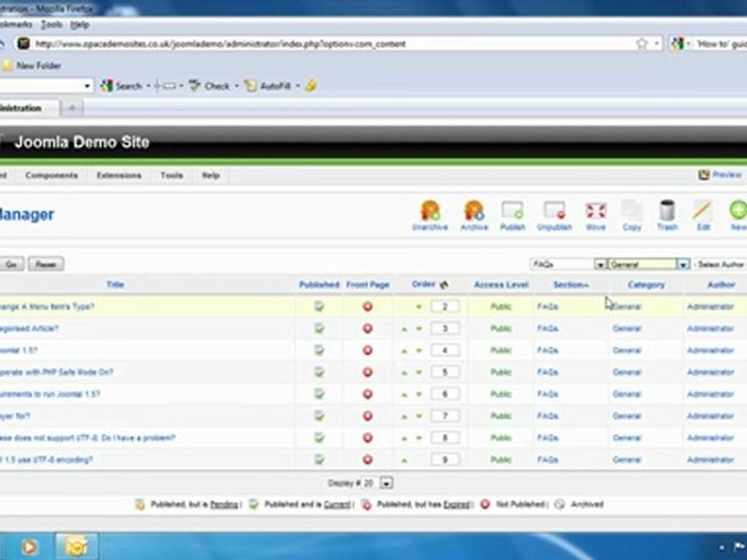Open the article about PHP Safe Mode
747x560 pixels.
pyautogui.click(x=56, y=372)
